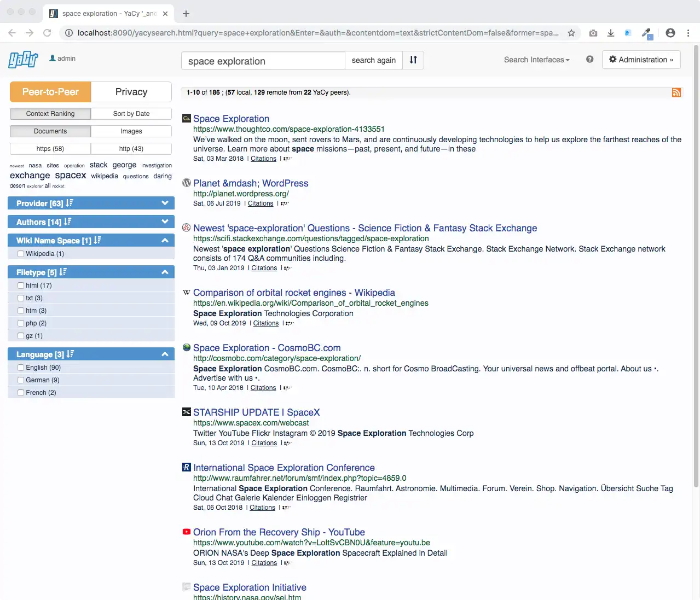
Task: Open the Search Interfaces dropdown
Action: 536,60
